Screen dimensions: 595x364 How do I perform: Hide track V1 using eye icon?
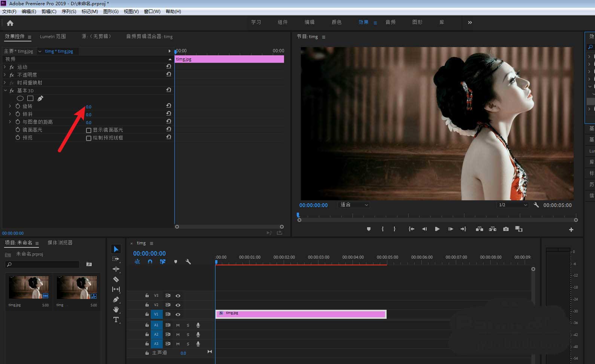178,314
